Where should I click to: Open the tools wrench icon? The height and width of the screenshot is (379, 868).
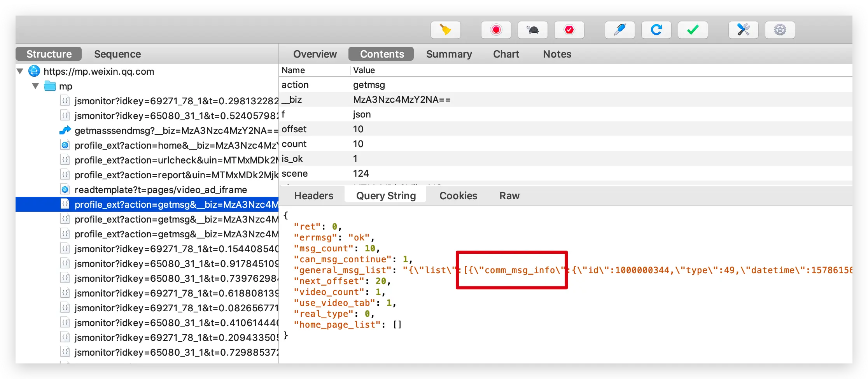[x=744, y=30]
